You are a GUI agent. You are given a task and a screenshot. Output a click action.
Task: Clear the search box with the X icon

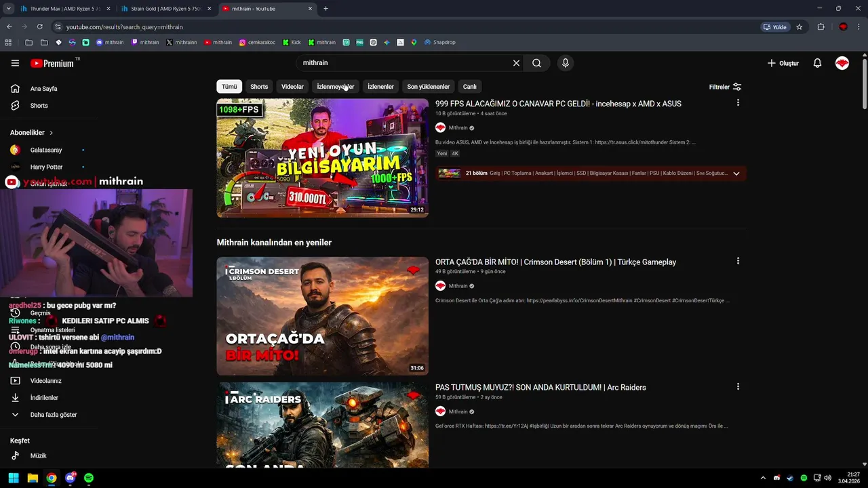516,63
